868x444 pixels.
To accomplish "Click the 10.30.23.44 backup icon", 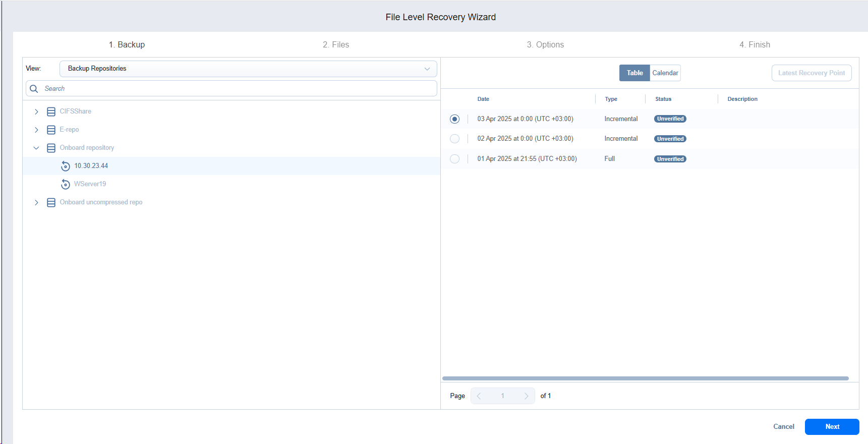I will pos(66,166).
